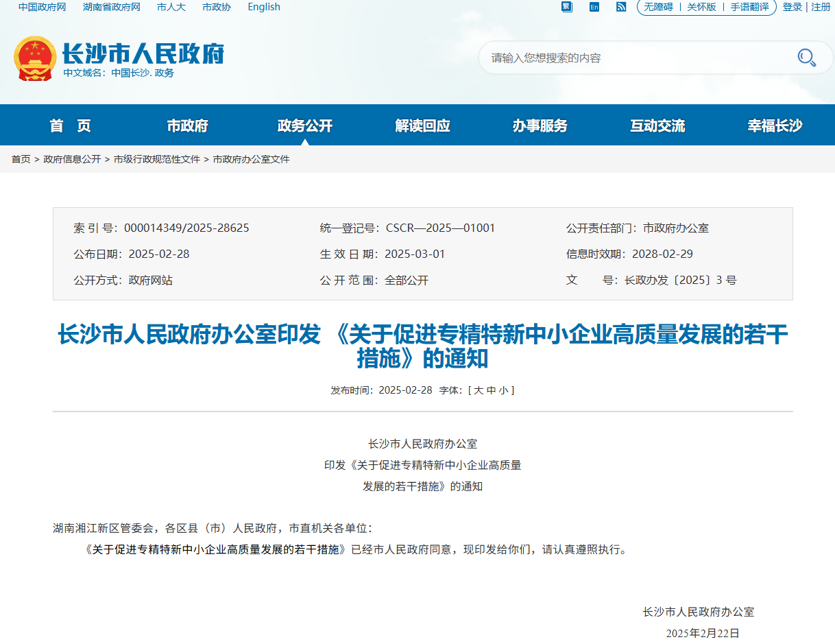Click the 繁 traditional Chinese icon
This screenshot has width=835, height=644.
(x=566, y=7)
